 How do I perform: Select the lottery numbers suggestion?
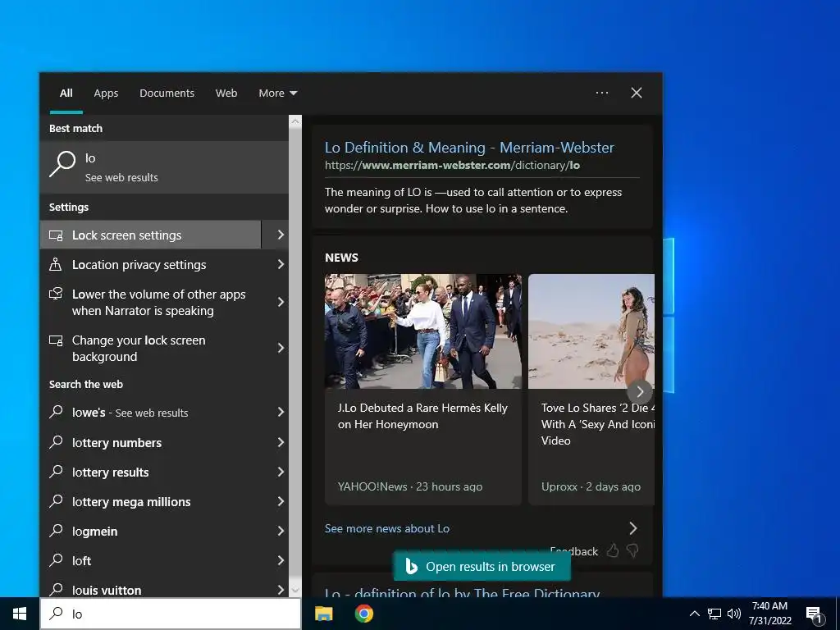point(151,442)
